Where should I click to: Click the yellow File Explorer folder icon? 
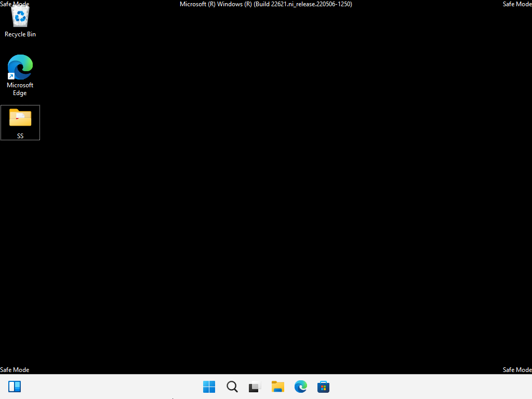click(x=277, y=387)
